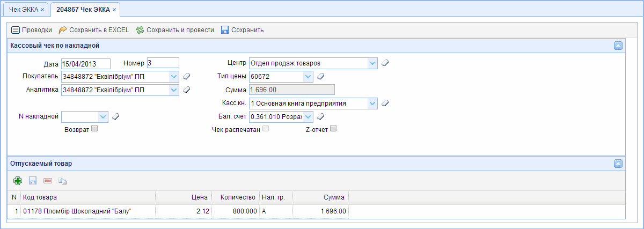Viewport: 644px width, 229px height.
Task: Click the save row icon in product grid
Action: pos(32,181)
